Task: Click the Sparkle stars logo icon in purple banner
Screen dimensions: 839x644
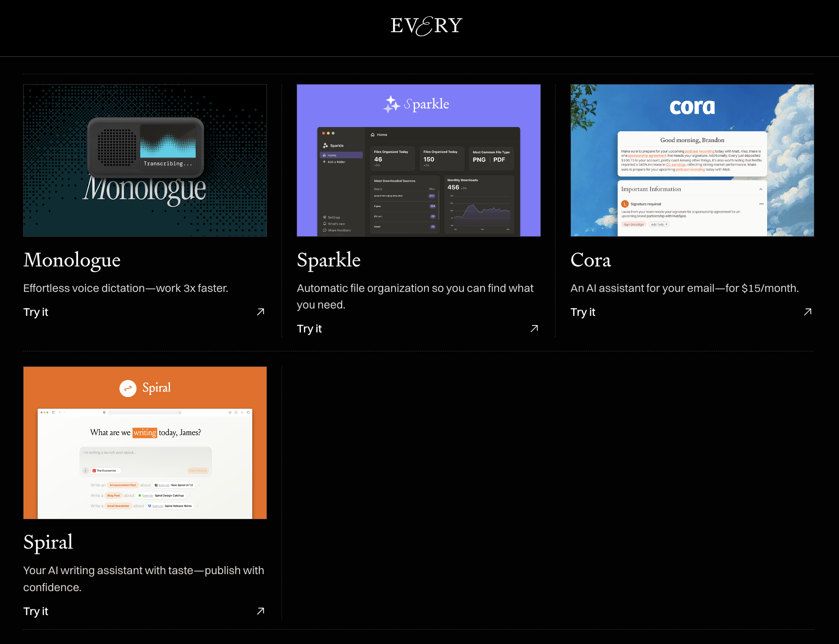Action: [391, 104]
